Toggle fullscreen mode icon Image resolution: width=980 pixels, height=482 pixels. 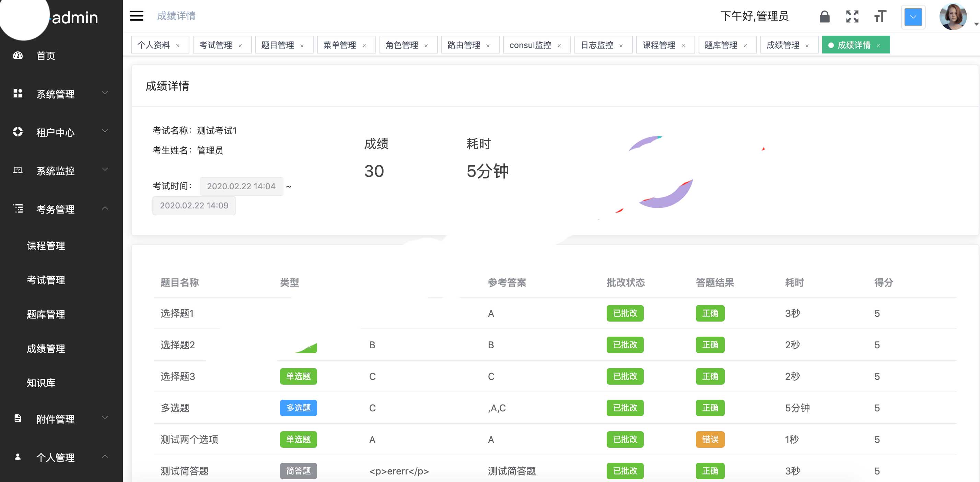click(x=852, y=17)
